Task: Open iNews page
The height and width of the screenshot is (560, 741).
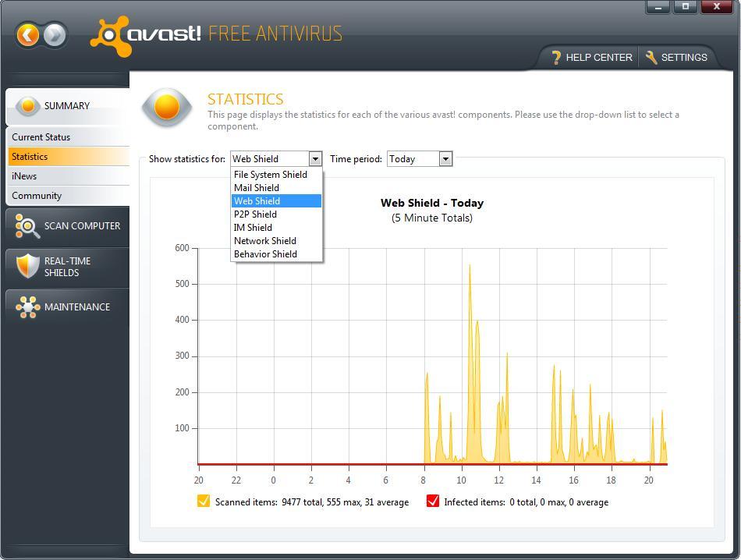Action: [x=69, y=176]
